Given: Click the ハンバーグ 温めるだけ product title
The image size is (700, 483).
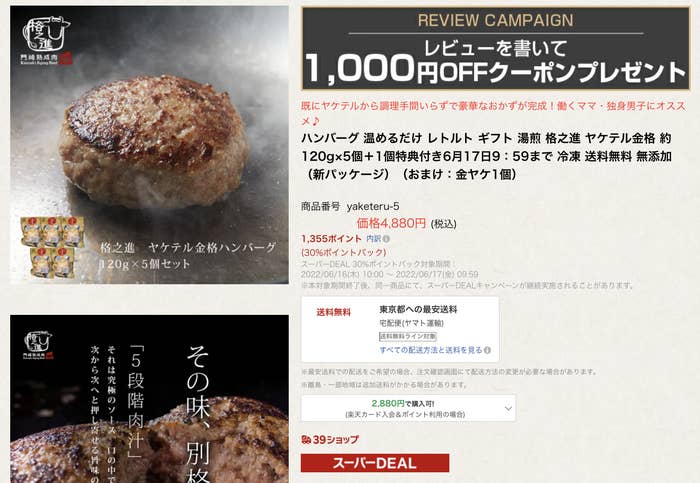Looking at the screenshot, I should (487, 156).
